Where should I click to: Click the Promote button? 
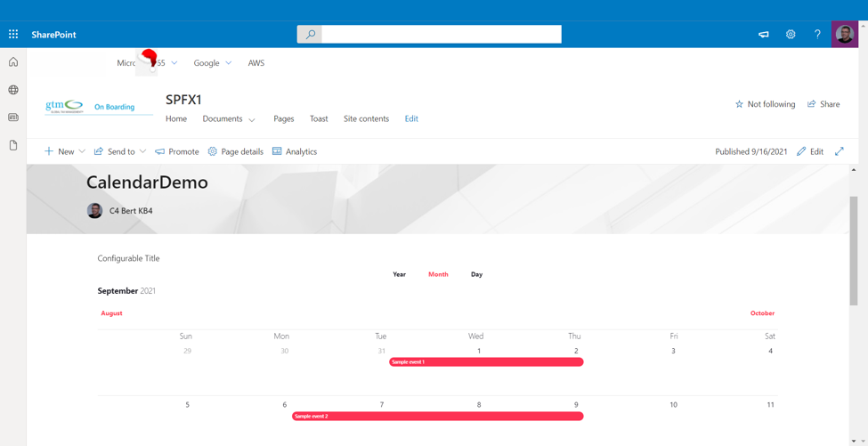(x=177, y=151)
